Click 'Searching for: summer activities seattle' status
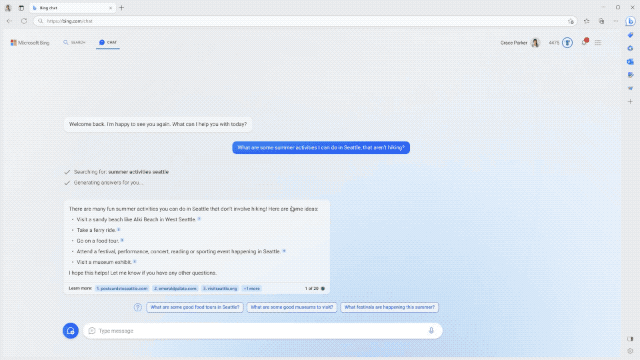The height and width of the screenshot is (360, 640). tap(121, 172)
